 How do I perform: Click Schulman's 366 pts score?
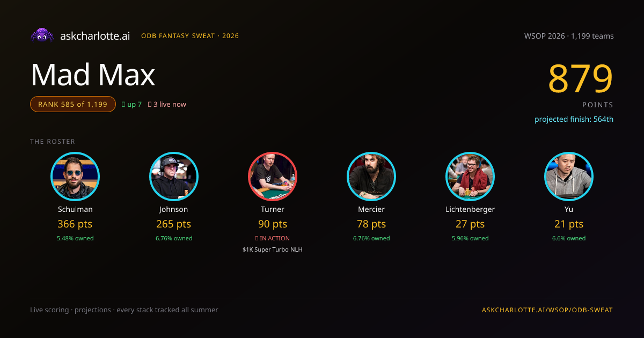coord(75,224)
